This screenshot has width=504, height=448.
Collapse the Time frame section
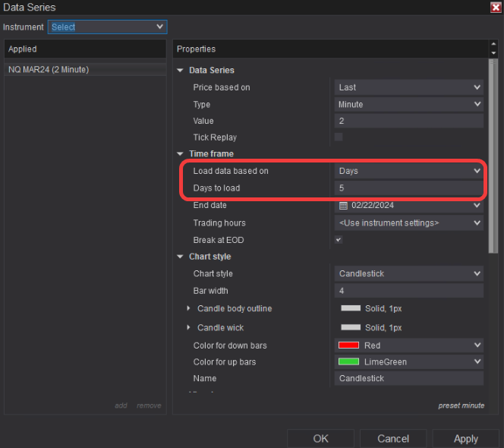(181, 154)
